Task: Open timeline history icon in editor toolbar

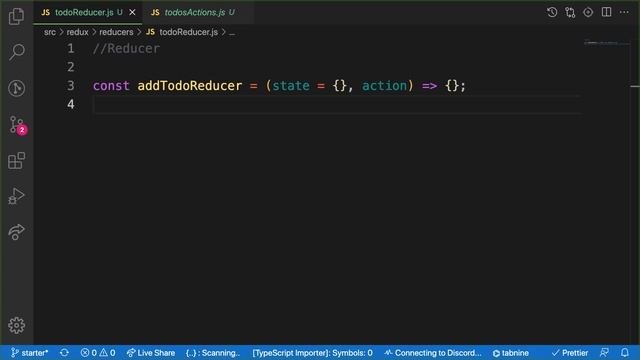Action: point(552,12)
